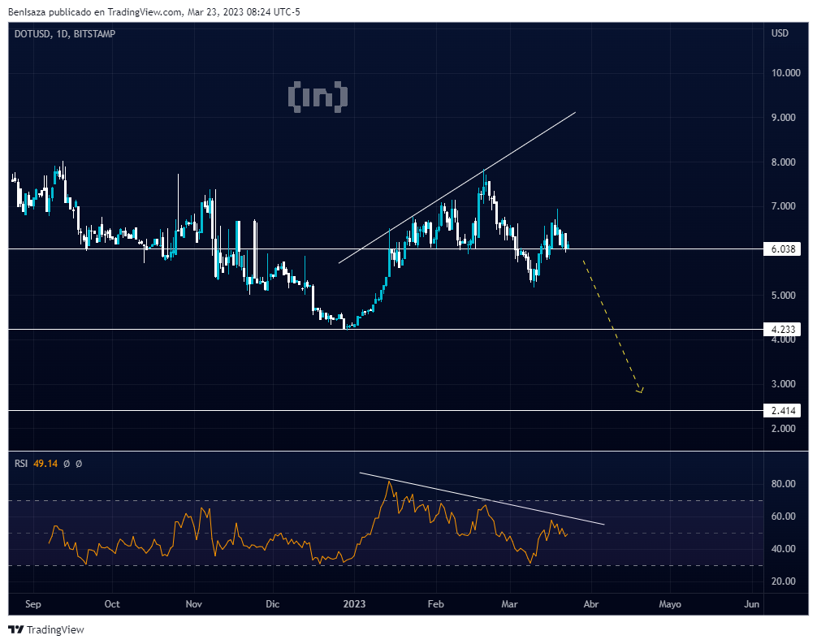The image size is (817, 644).
Task: Click the RSI indicator label
Action: (x=21, y=463)
